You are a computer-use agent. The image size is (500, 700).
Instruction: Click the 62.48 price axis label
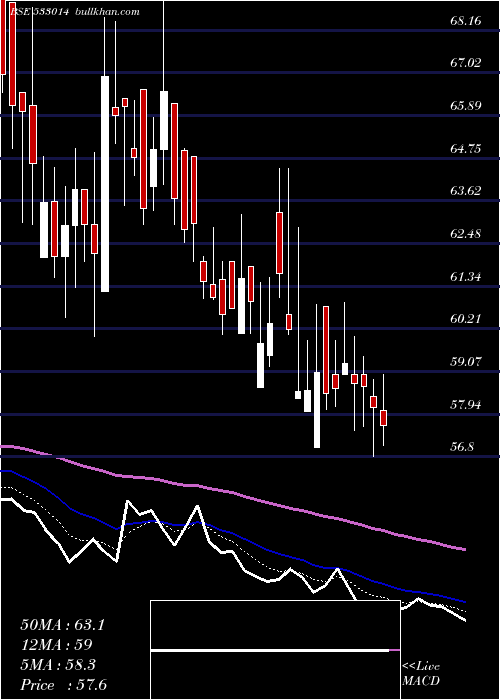[x=466, y=233]
